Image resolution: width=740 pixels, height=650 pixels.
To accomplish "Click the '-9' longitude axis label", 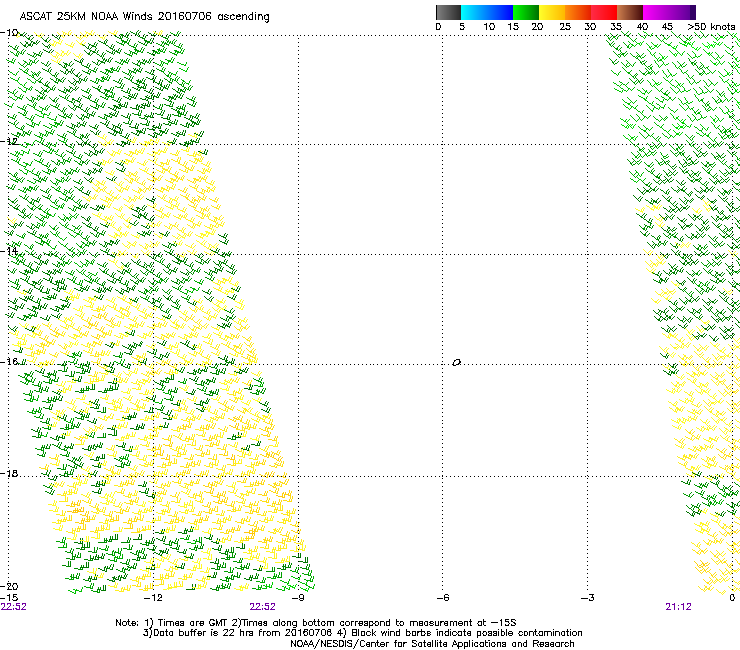I will (x=298, y=598).
